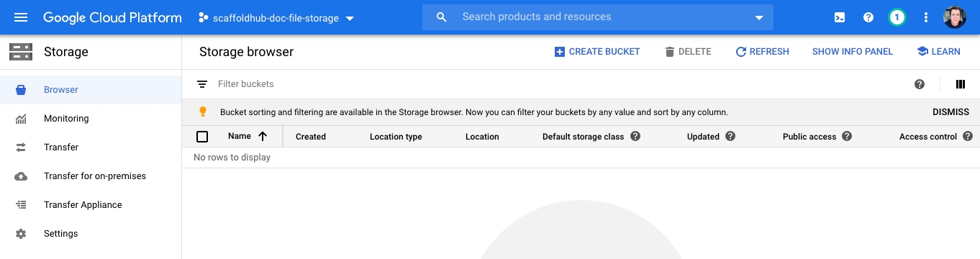This screenshot has height=259, width=980.
Task: Open help icon beside Default storage class
Action: (x=635, y=136)
